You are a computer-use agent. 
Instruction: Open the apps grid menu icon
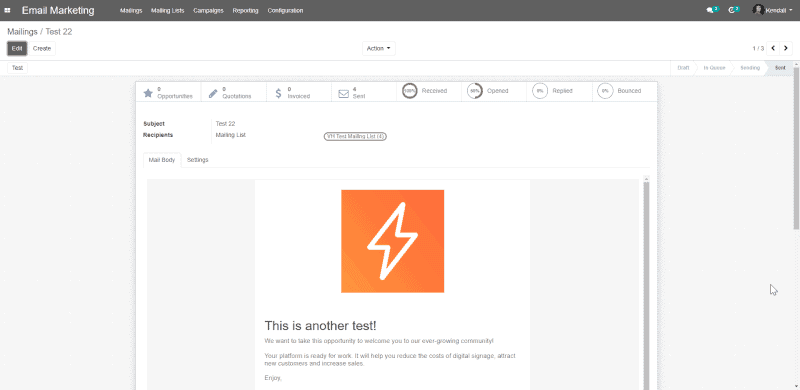click(x=7, y=10)
